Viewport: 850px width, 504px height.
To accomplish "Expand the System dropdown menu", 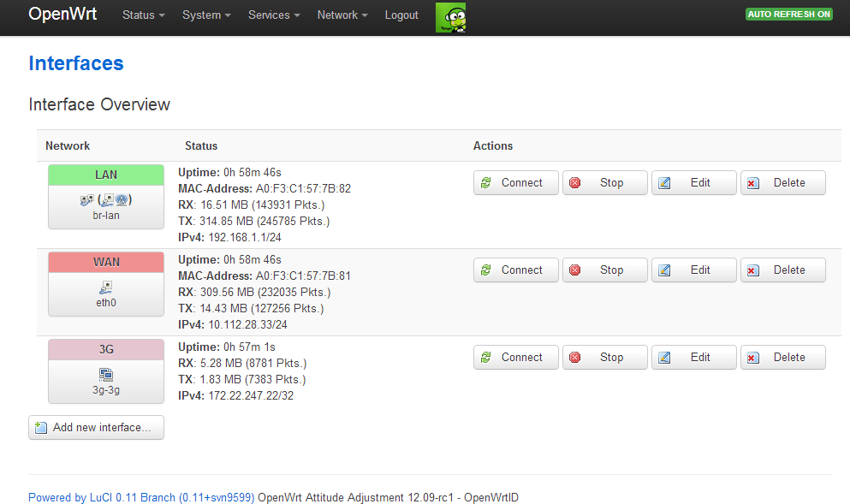I will pyautogui.click(x=206, y=15).
